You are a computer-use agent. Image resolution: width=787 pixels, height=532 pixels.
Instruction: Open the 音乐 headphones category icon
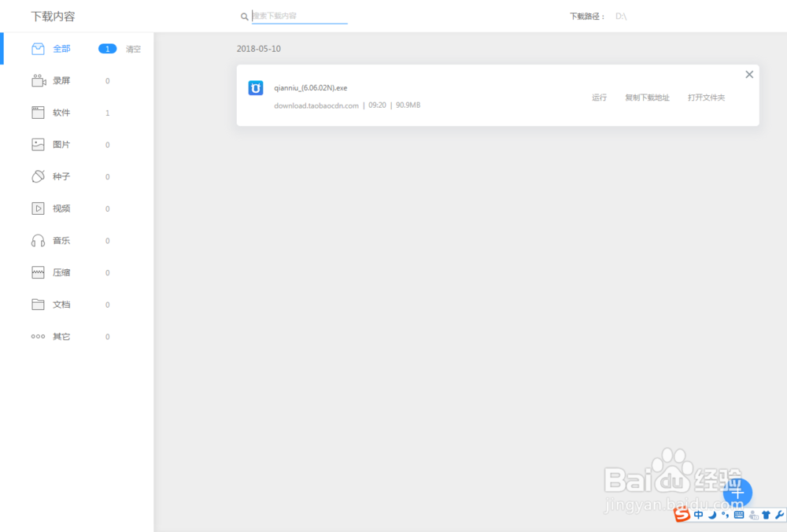38,240
